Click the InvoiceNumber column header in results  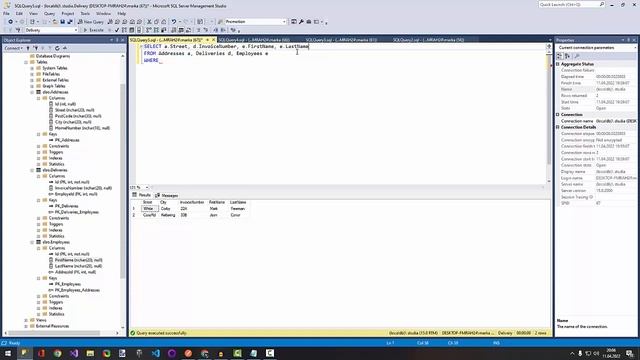(x=192, y=202)
